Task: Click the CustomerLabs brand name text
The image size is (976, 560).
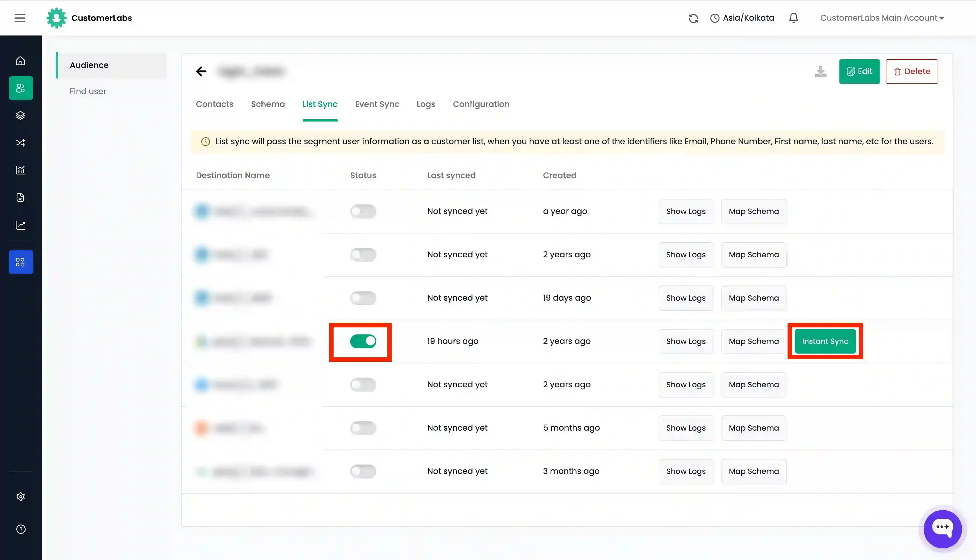Action: [x=101, y=18]
